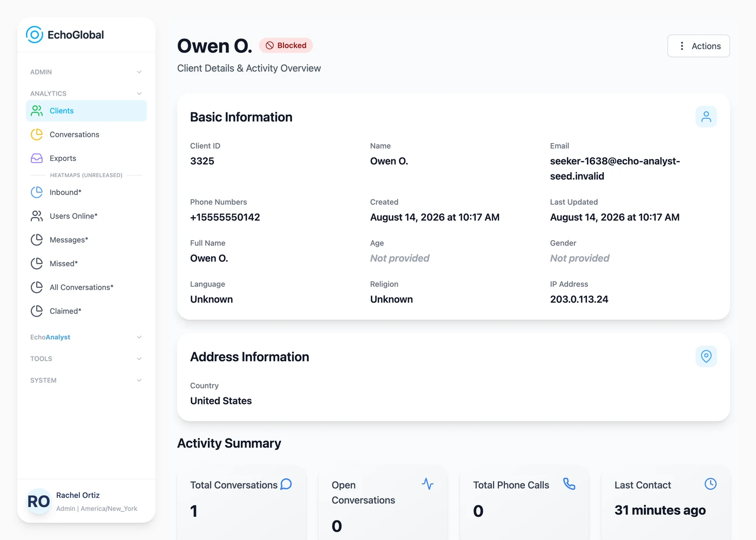Click the chat bubble icon on Total Conversations
The width and height of the screenshot is (756, 540).
coord(286,484)
